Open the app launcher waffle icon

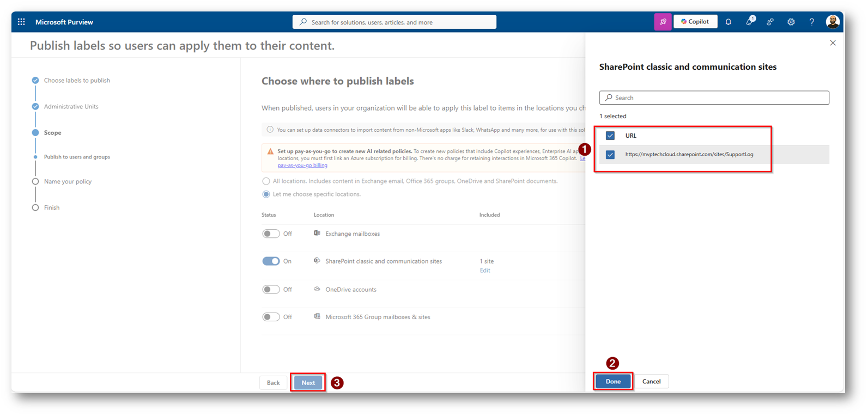tap(21, 22)
